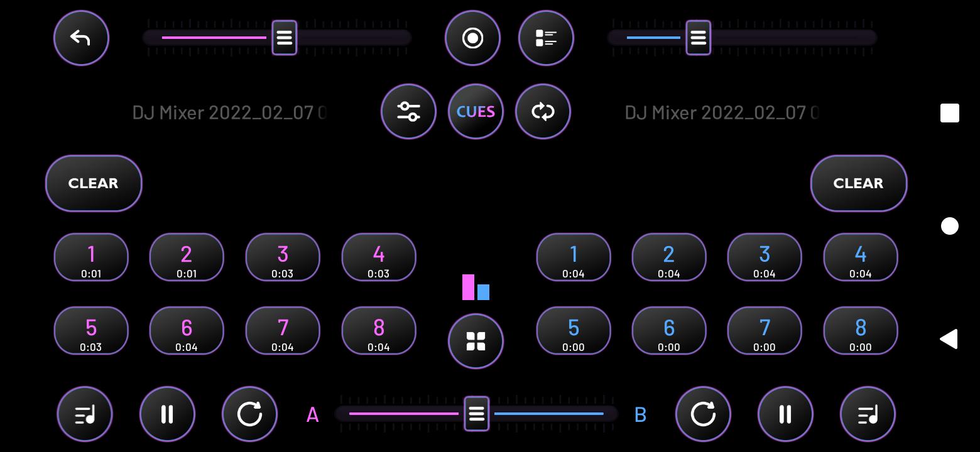
Task: Clear deck B cue points
Action: click(859, 183)
